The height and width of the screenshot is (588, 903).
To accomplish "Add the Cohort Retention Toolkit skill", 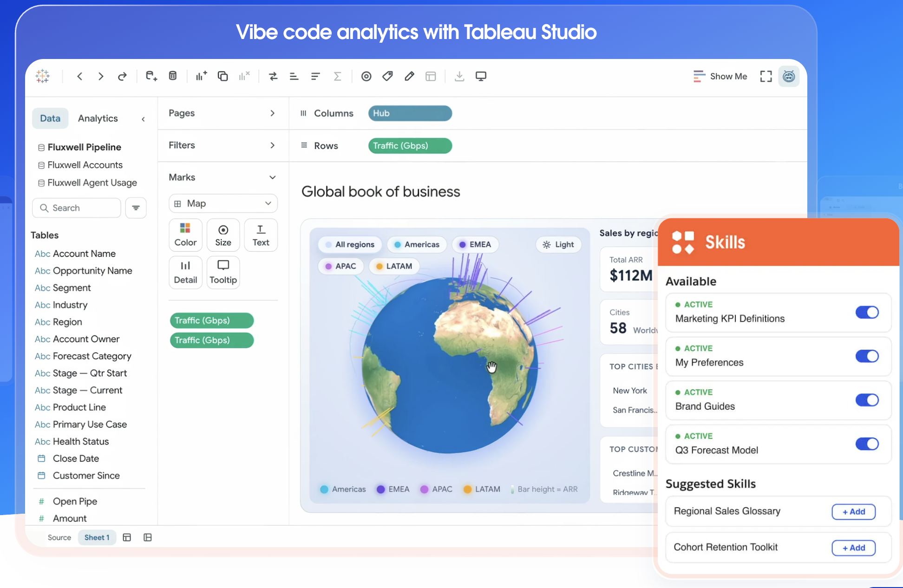I will point(854,548).
